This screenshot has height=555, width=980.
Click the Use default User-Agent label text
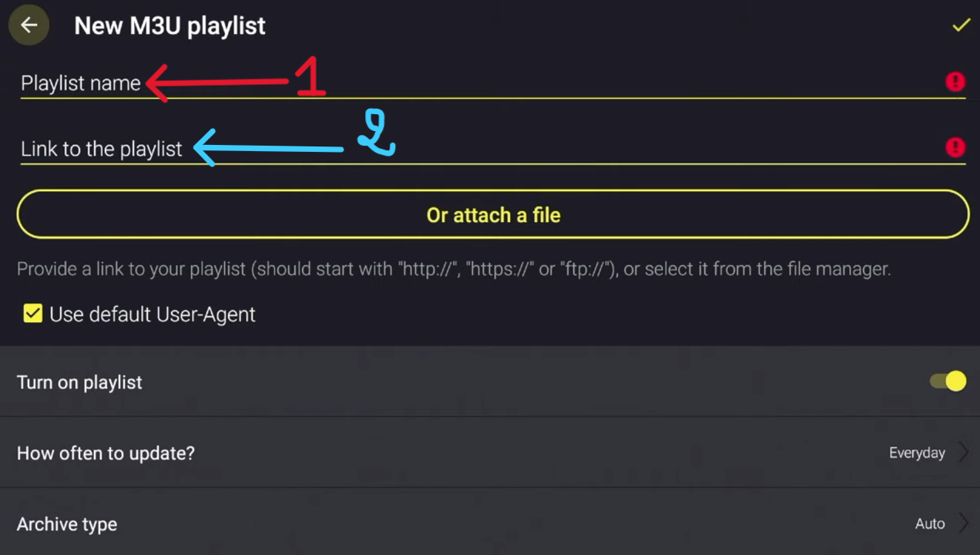[153, 314]
